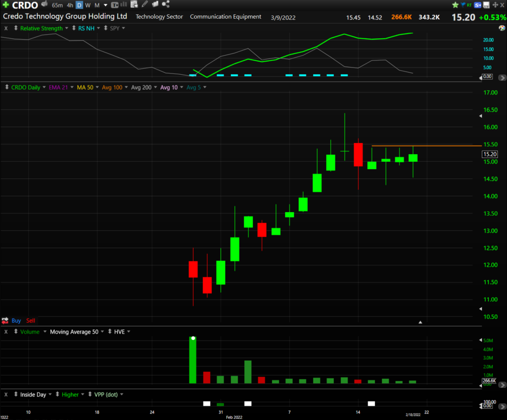This screenshot has width=507, height=420.
Task: Click the add indicator table icon
Action: click(134, 4)
